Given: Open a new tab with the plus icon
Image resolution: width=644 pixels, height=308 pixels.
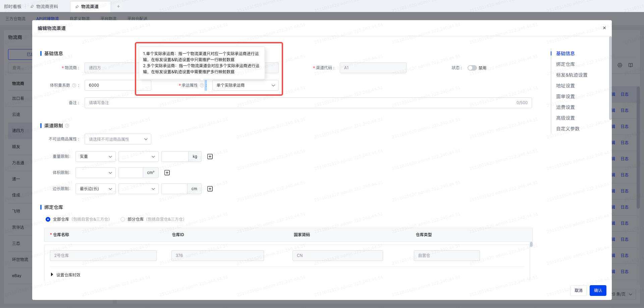Looking at the screenshot, I should tap(118, 6).
